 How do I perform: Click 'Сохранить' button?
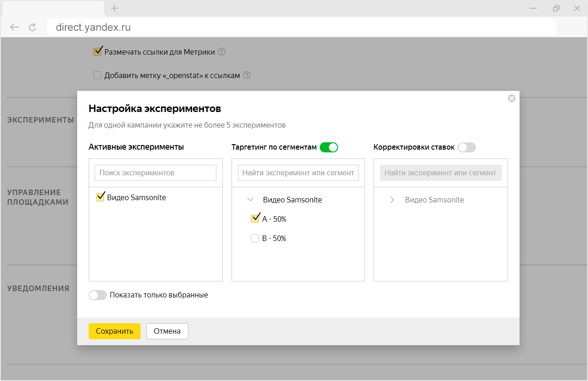[114, 331]
